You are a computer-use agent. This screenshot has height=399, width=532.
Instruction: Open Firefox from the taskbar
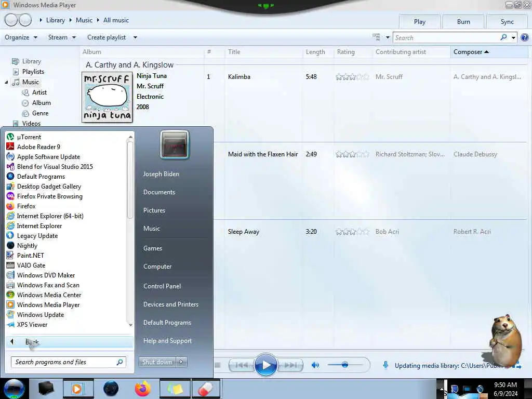click(143, 389)
